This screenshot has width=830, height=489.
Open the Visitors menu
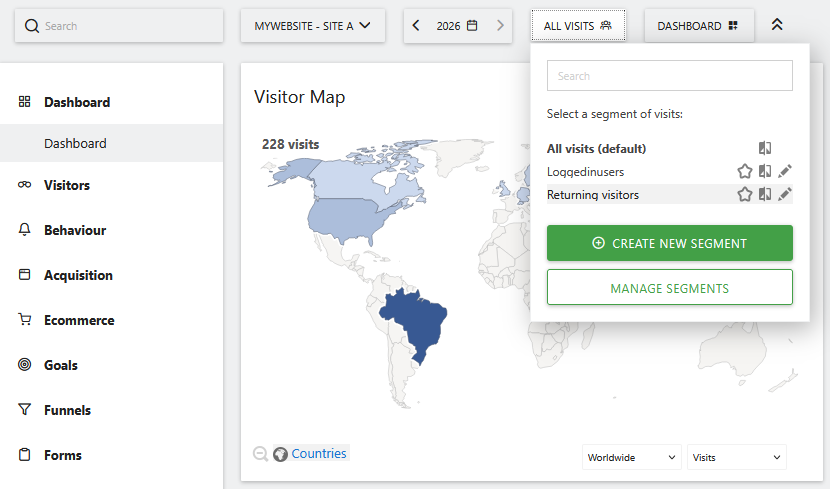click(x=66, y=185)
